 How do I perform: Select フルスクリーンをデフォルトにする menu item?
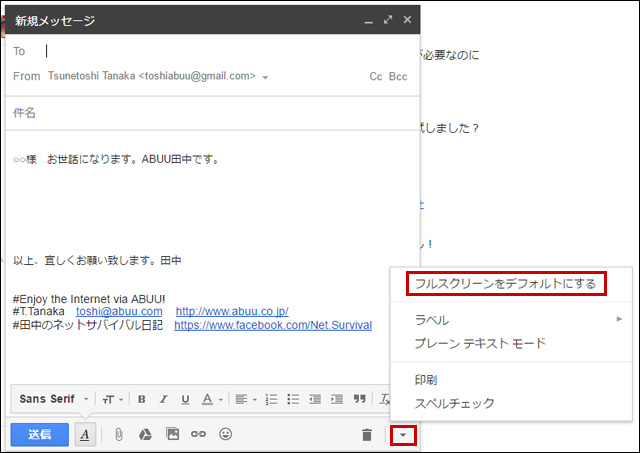click(x=506, y=284)
